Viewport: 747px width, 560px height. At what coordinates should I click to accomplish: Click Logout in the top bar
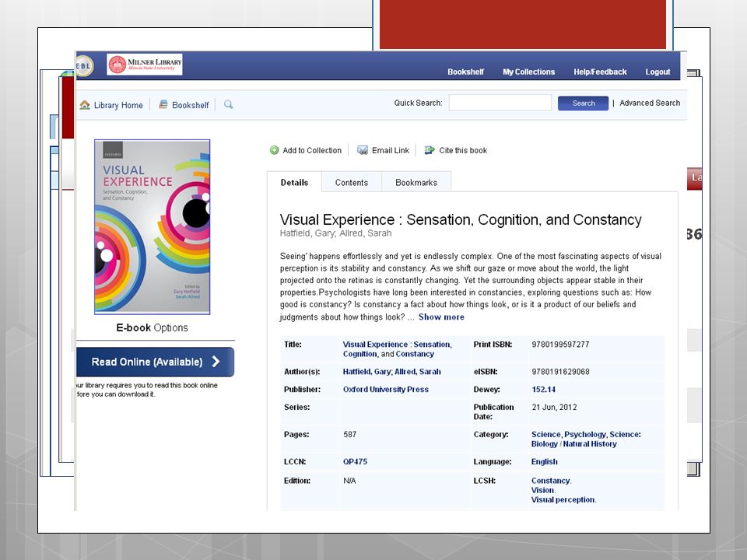coord(658,72)
